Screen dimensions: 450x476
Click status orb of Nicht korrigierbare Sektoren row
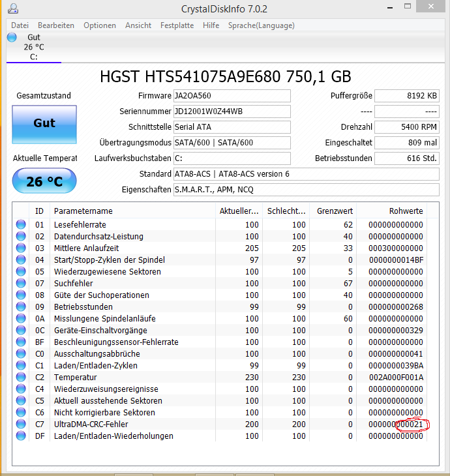pyautogui.click(x=21, y=412)
